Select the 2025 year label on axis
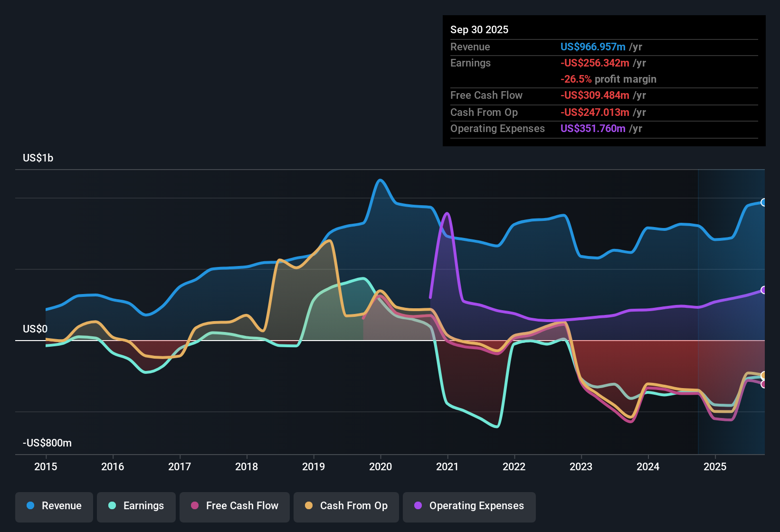This screenshot has height=532, width=780. (x=716, y=467)
